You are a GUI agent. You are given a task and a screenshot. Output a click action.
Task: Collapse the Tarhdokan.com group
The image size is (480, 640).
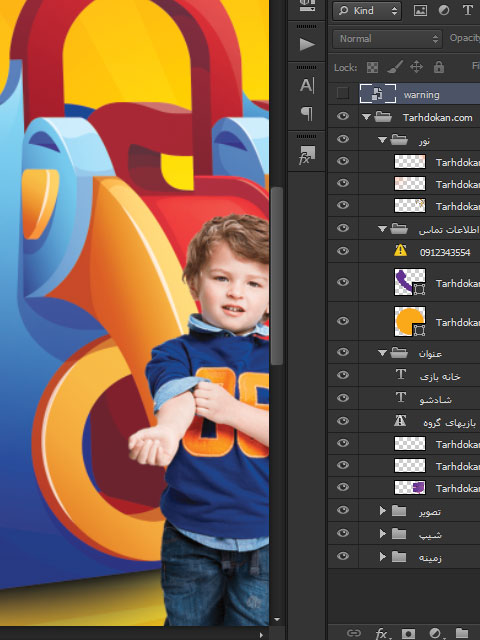(x=366, y=118)
